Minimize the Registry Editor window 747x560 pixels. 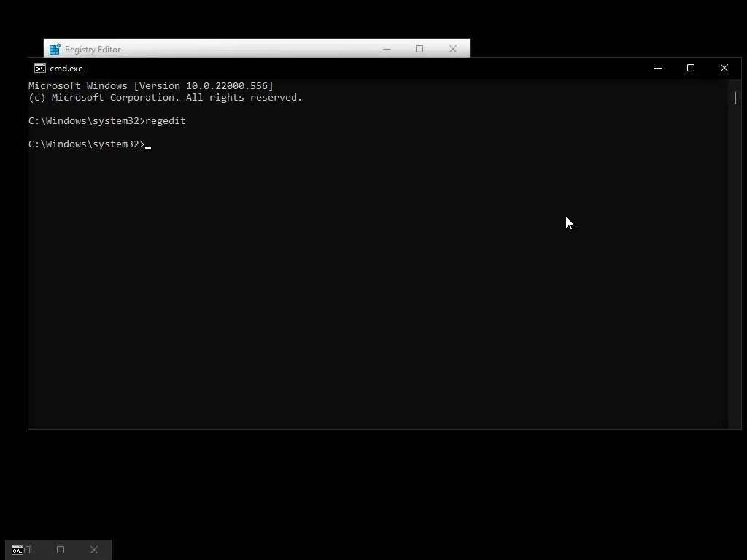(387, 49)
